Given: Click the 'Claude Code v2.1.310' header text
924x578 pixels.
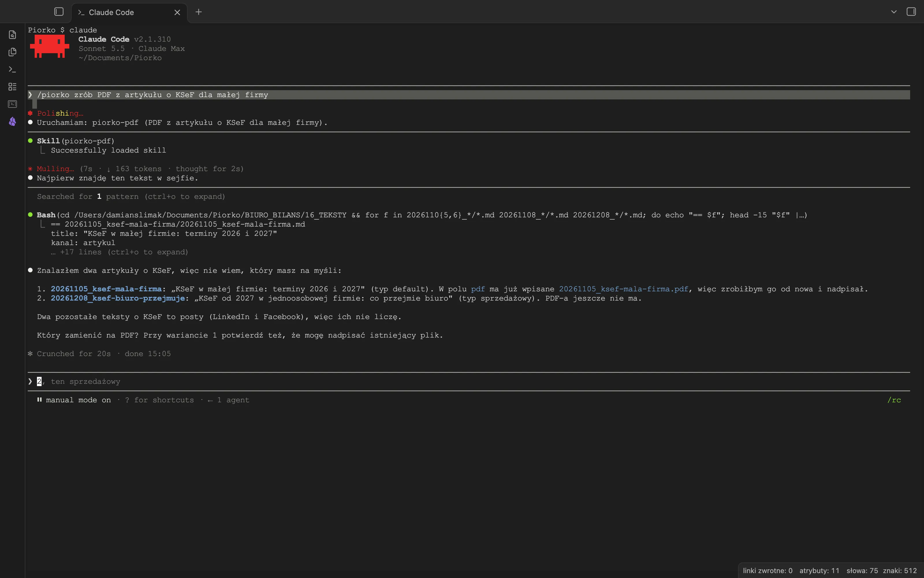Looking at the screenshot, I should (x=124, y=39).
